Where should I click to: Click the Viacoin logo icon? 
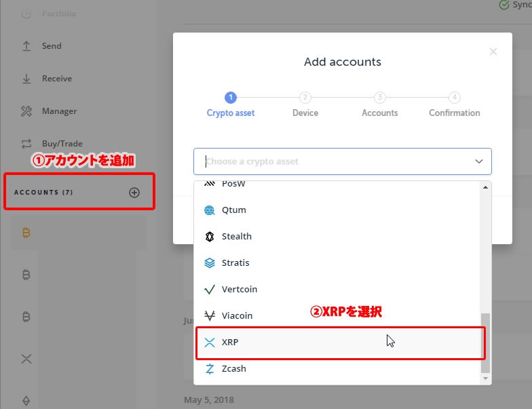(210, 316)
